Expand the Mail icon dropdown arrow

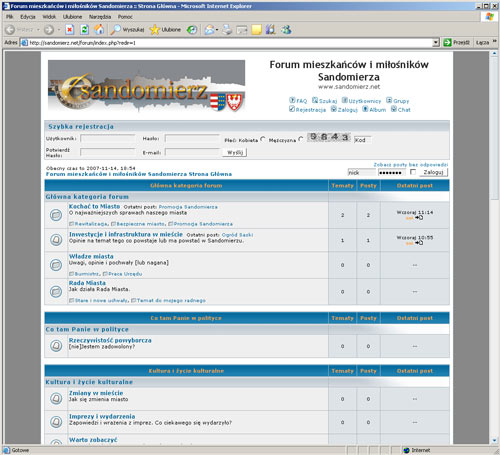click(x=217, y=30)
